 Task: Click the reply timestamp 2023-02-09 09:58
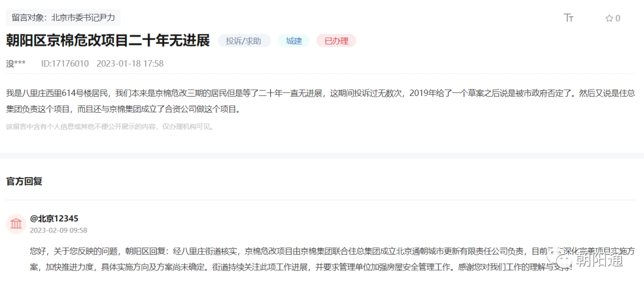point(58,230)
